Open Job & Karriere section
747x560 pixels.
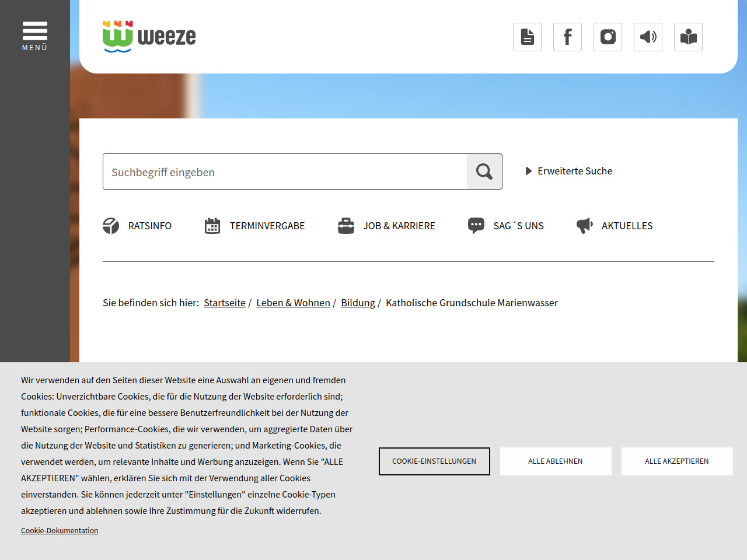[386, 226]
